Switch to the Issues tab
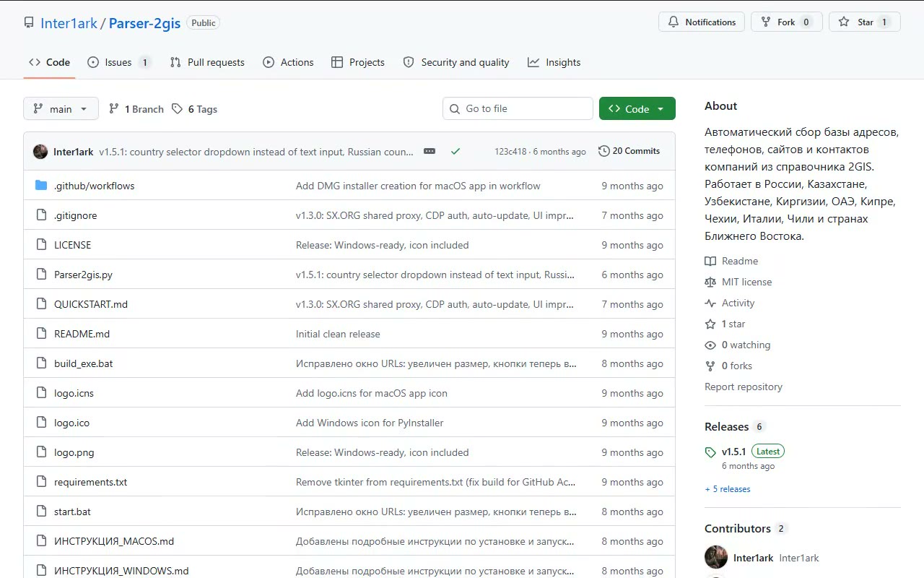The width and height of the screenshot is (924, 578). click(118, 62)
